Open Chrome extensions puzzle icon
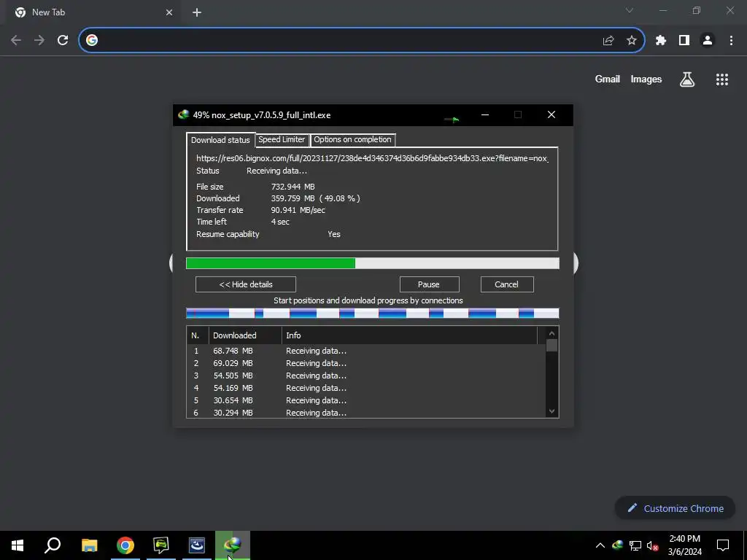 [x=661, y=41]
